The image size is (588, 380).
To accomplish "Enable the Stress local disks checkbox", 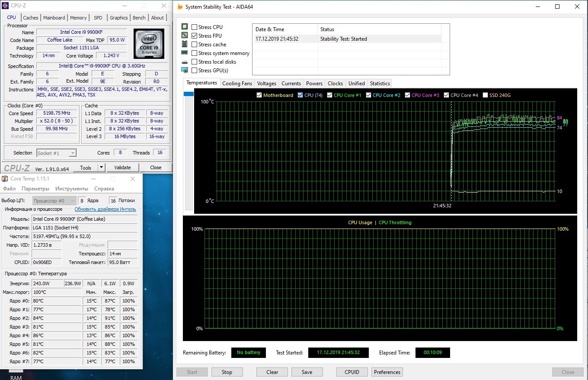I will pyautogui.click(x=195, y=62).
